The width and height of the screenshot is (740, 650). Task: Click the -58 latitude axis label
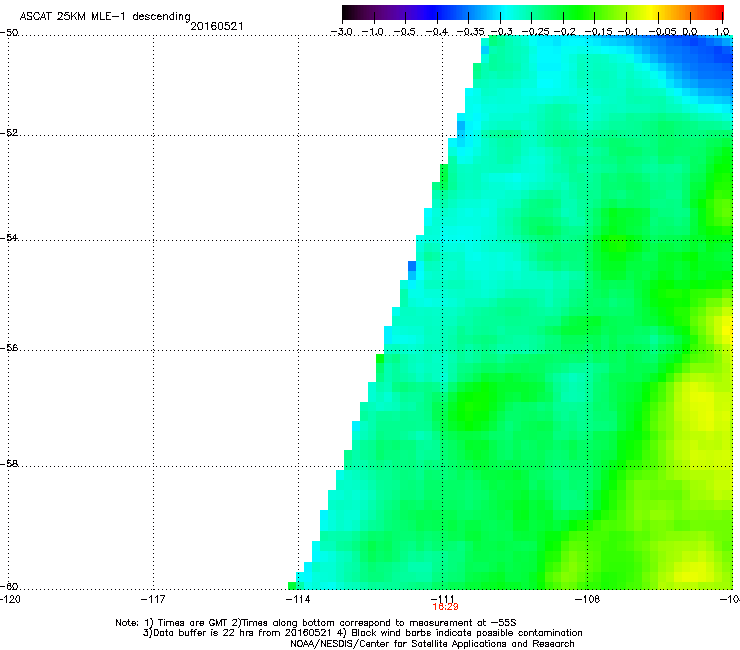pos(9,464)
